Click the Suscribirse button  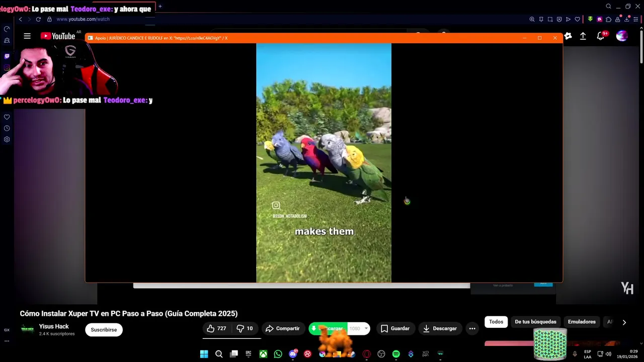104,330
